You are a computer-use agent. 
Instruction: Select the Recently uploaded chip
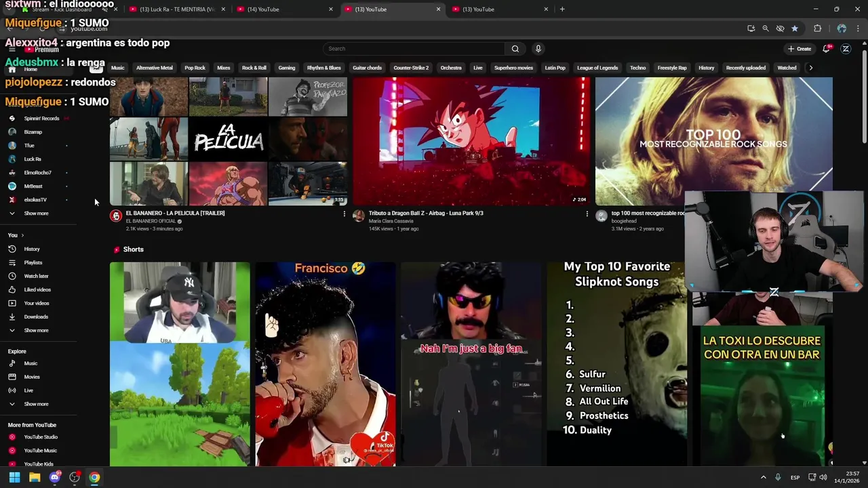point(746,68)
